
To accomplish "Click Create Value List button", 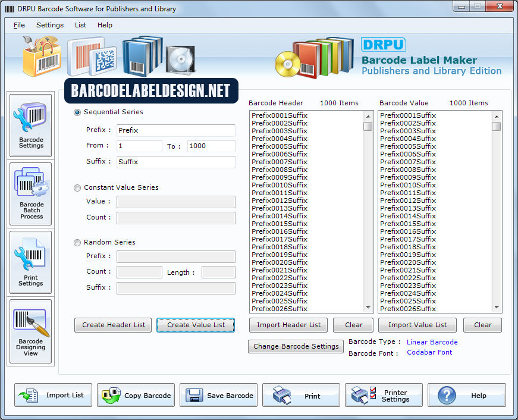I will pyautogui.click(x=196, y=325).
